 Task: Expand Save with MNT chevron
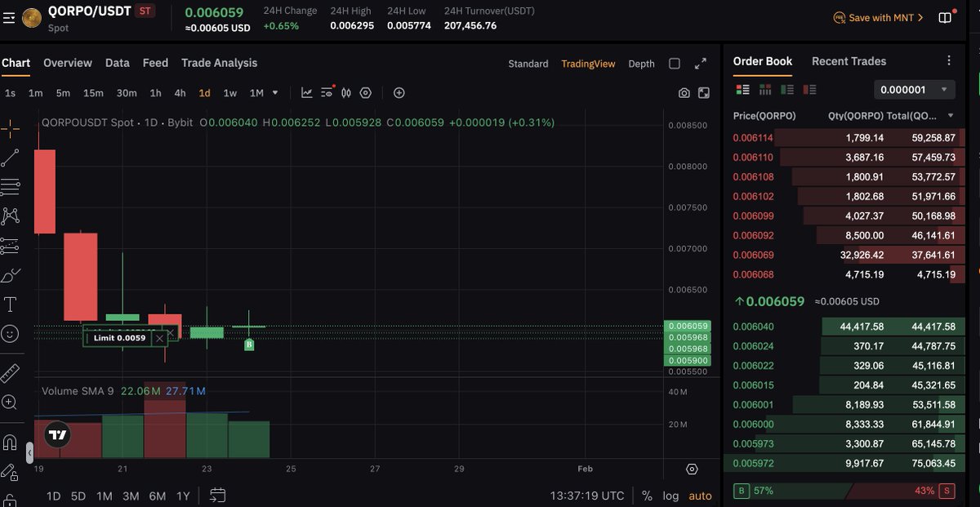[x=921, y=17]
